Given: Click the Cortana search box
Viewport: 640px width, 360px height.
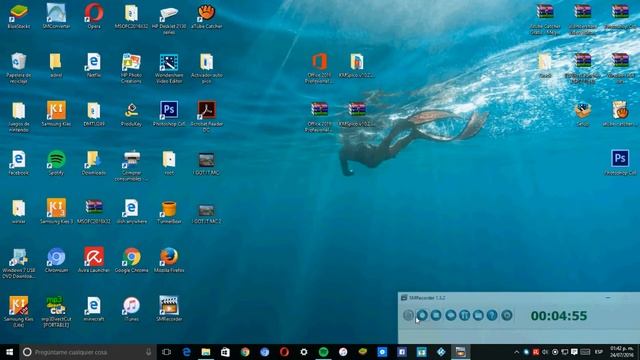Looking at the screenshot, I should click(x=88, y=352).
